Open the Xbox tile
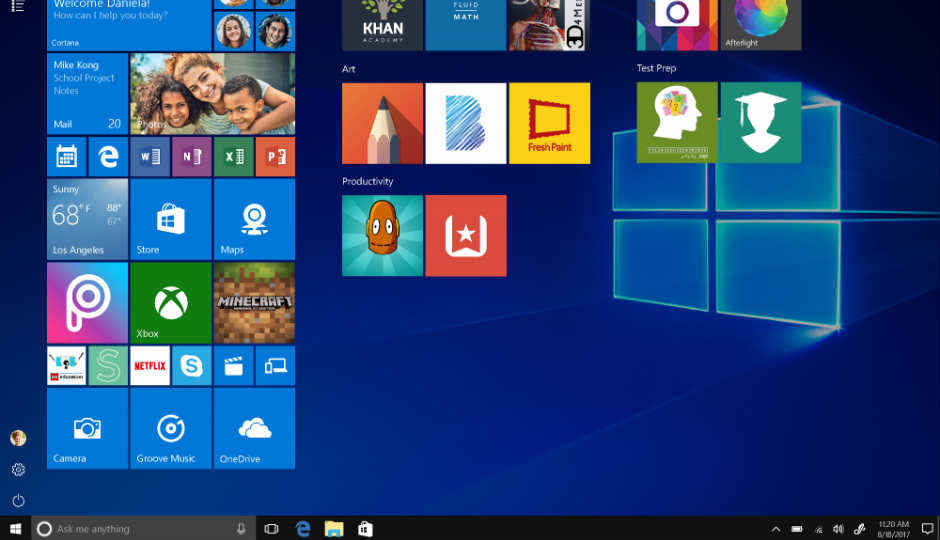Image resolution: width=940 pixels, height=540 pixels. pyautogui.click(x=171, y=303)
